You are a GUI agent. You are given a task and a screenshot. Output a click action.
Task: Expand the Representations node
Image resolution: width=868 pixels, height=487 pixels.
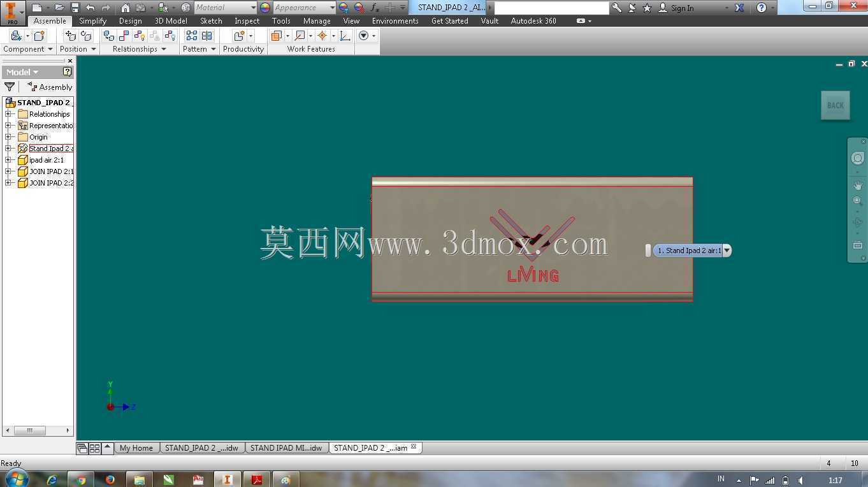pyautogui.click(x=8, y=126)
